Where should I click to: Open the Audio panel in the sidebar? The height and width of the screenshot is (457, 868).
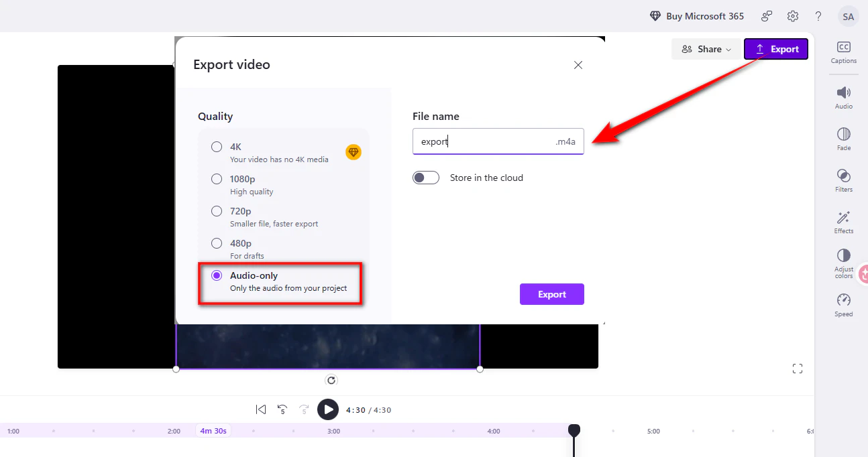(843, 96)
